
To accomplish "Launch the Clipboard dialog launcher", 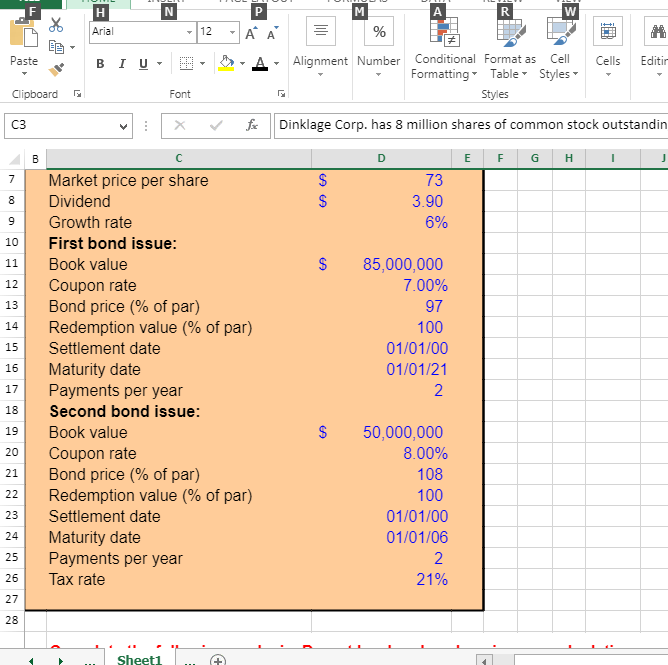I will [77, 94].
